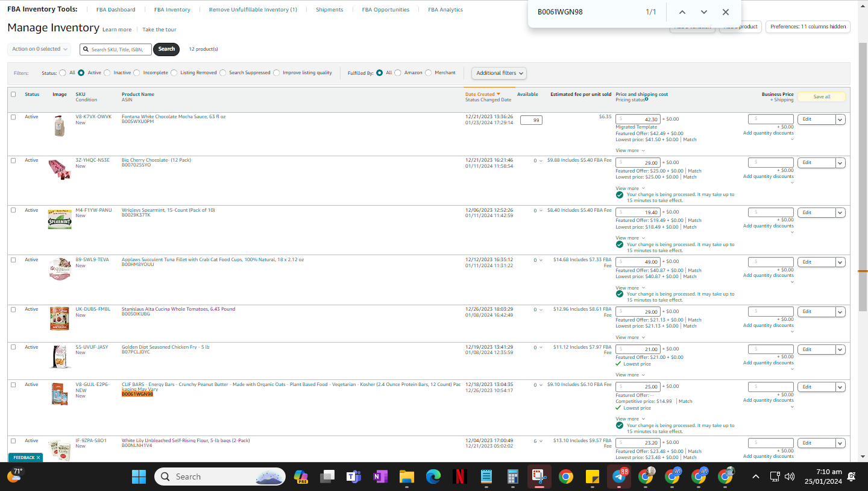Open Add quantity discounts for Fontana row
The width and height of the screenshot is (868, 491).
tap(769, 133)
